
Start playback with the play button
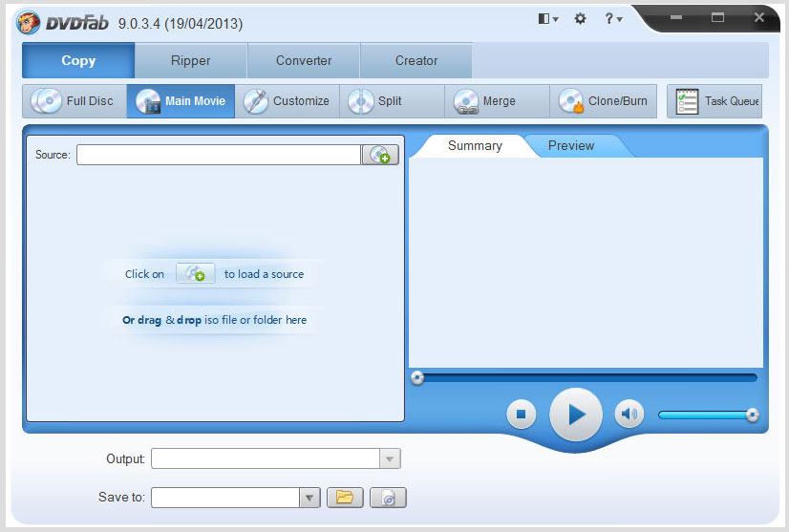pos(576,415)
